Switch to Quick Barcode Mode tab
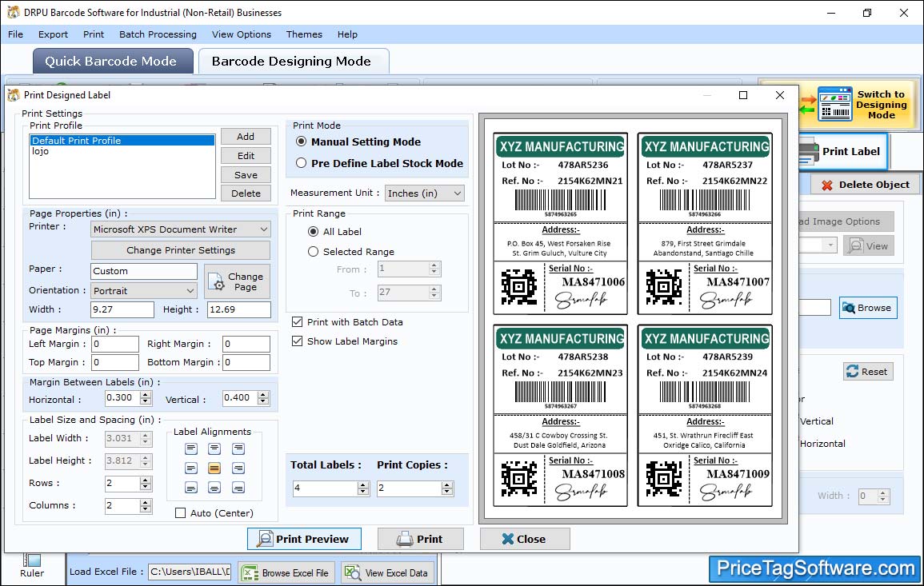Image resolution: width=924 pixels, height=586 pixels. click(113, 62)
